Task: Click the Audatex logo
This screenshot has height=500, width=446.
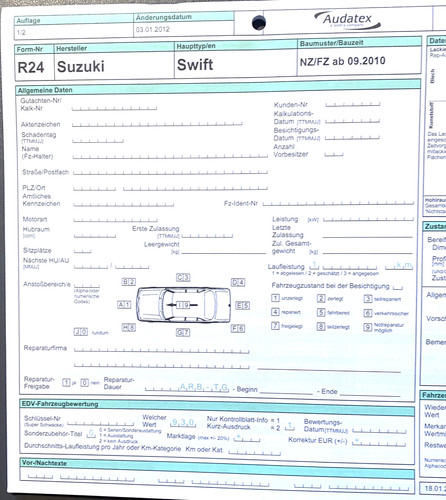Action: tap(348, 20)
